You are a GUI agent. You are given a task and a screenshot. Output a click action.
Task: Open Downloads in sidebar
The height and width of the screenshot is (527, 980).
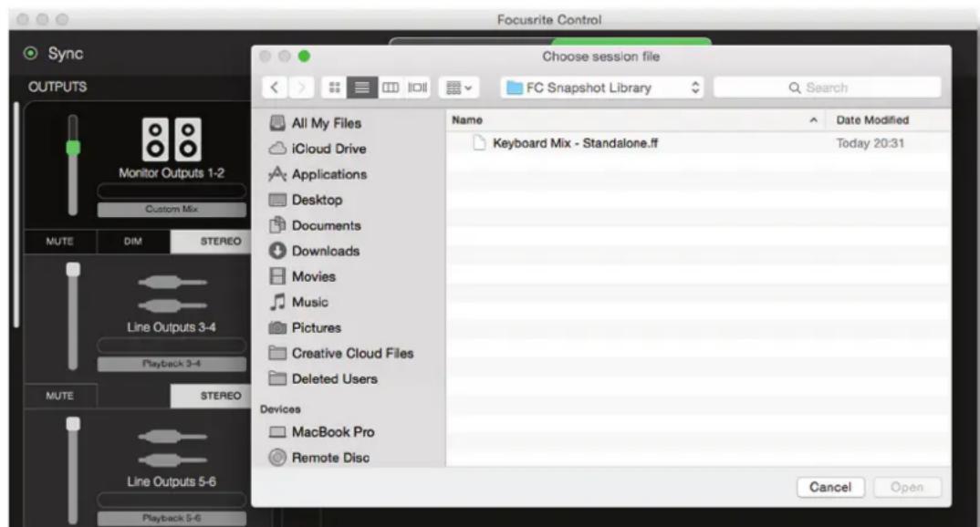(315, 251)
